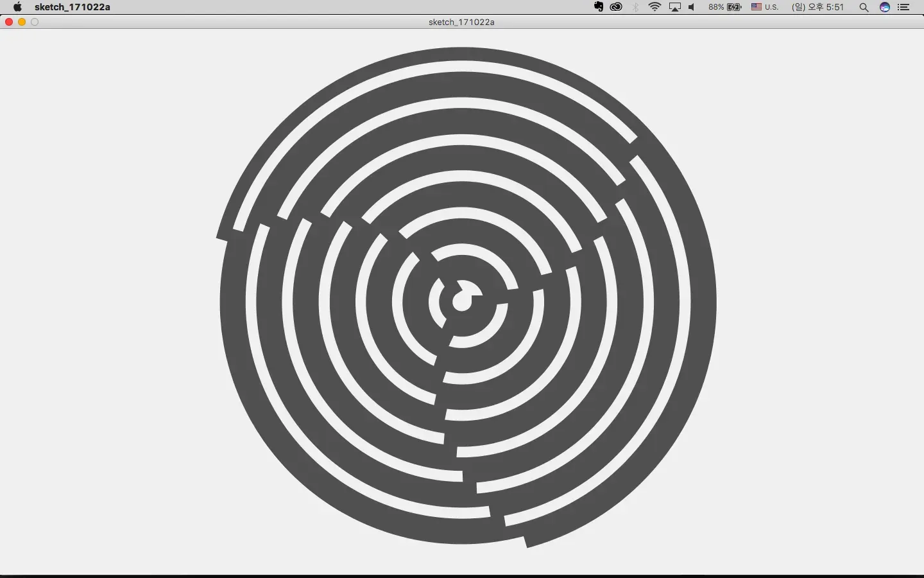Screen dimensions: 924x578
Task: Open the sketch_171022a application menu
Action: [x=72, y=7]
